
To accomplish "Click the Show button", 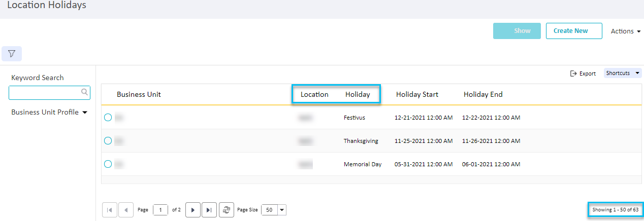I will 517,31.
